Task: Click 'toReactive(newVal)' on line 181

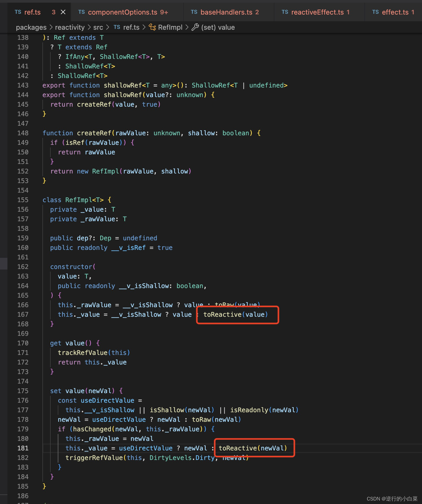Action: pyautogui.click(x=253, y=448)
